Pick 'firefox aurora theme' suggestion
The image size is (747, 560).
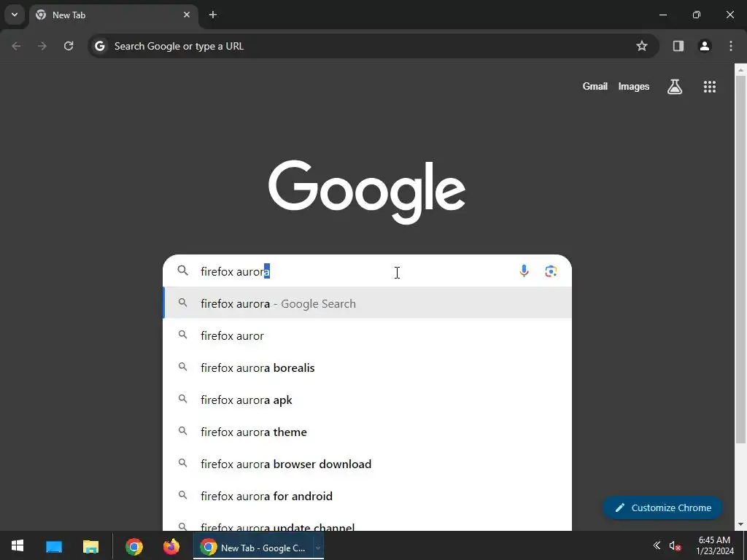click(368, 432)
